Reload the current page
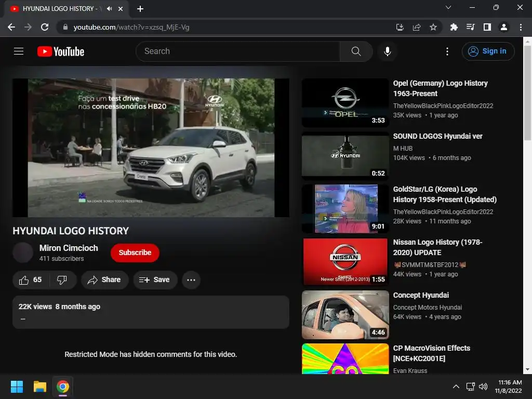 (45, 27)
